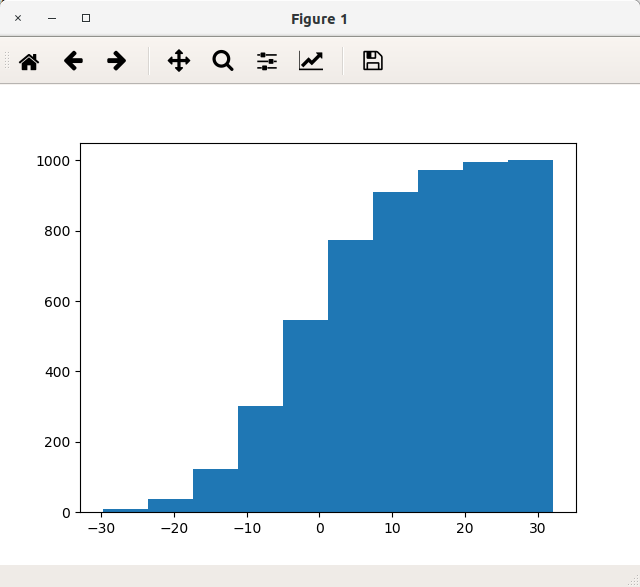
Task: Maximize the Figure 1 window
Action: tap(86, 18)
